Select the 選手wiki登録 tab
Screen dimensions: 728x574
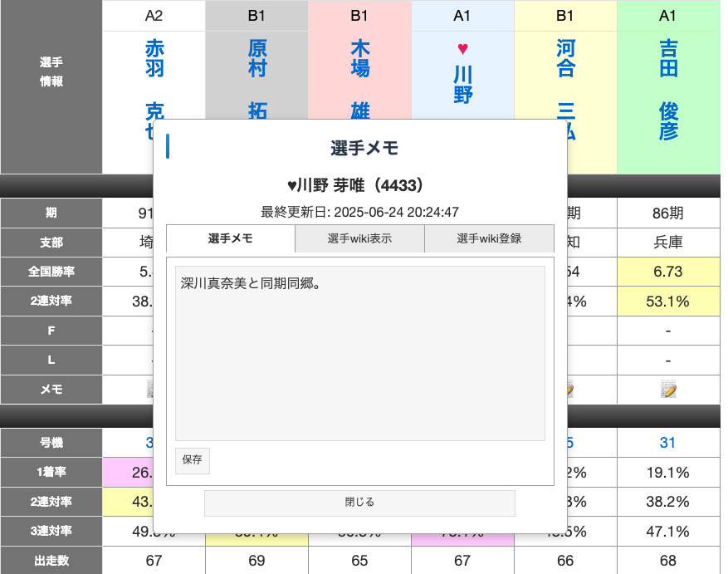coord(489,238)
